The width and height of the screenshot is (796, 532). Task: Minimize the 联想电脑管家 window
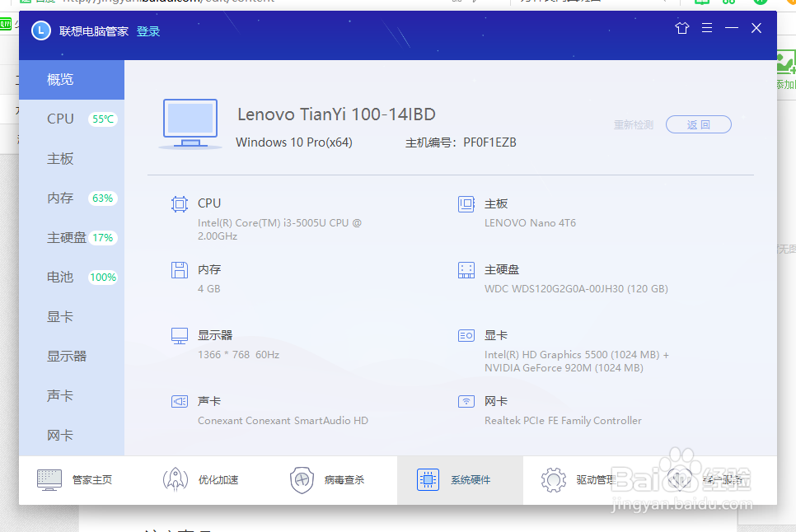[732, 28]
